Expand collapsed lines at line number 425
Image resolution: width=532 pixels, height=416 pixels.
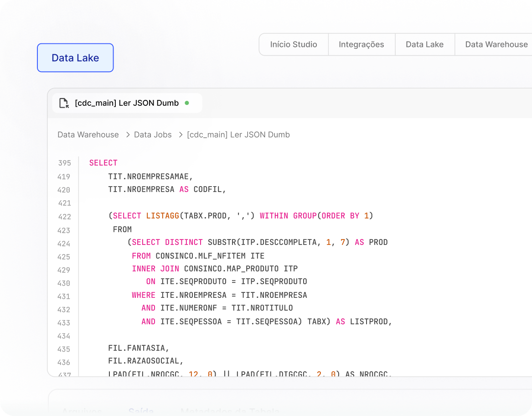click(x=64, y=257)
